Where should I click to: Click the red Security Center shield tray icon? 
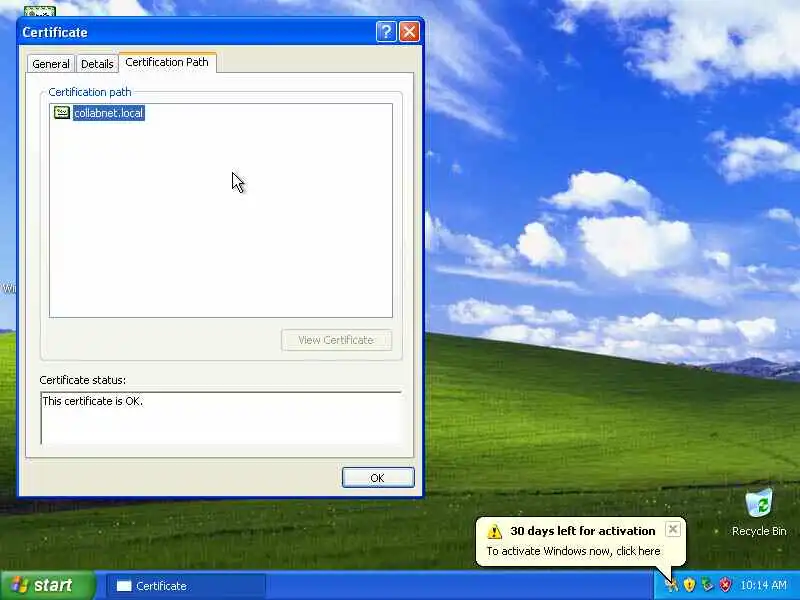[x=724, y=585]
